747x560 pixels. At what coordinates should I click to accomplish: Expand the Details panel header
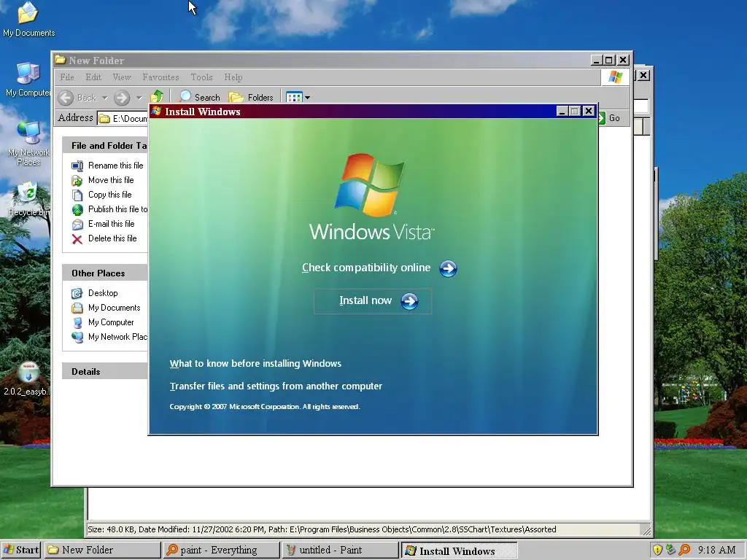tap(105, 371)
